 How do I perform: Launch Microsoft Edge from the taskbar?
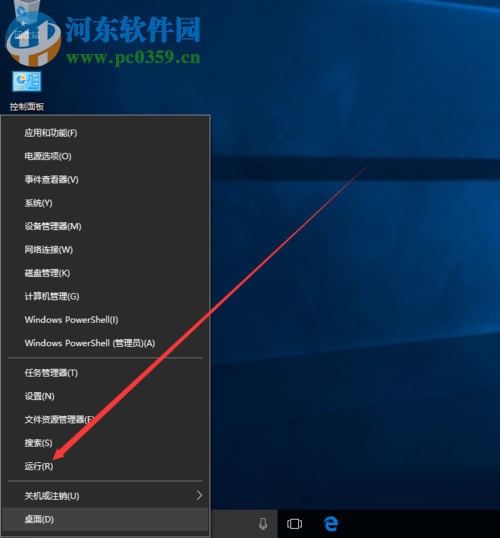click(331, 524)
